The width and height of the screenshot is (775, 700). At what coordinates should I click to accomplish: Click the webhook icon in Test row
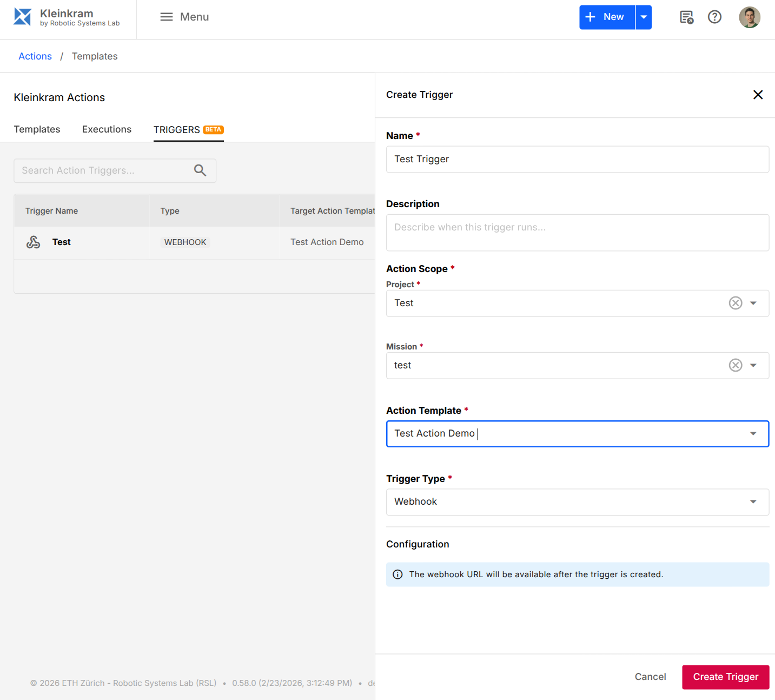34,242
